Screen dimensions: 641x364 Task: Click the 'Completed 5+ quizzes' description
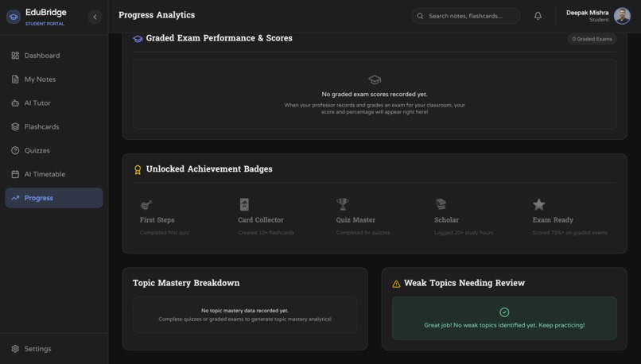363,232
